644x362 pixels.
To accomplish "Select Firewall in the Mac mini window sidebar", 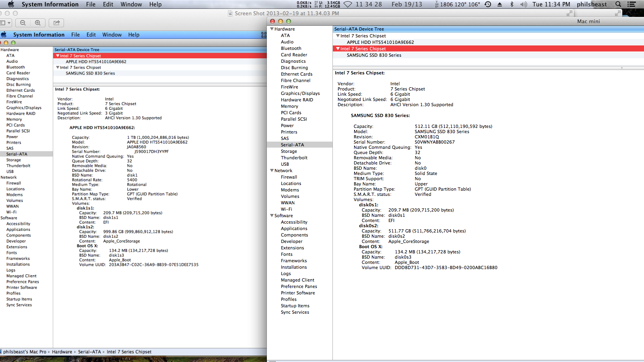I will coord(289,177).
